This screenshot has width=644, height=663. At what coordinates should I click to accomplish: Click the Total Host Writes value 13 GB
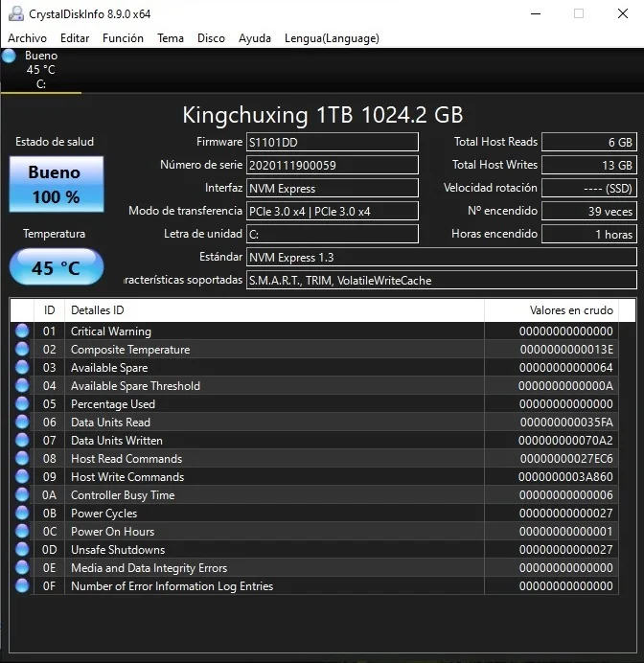click(589, 165)
